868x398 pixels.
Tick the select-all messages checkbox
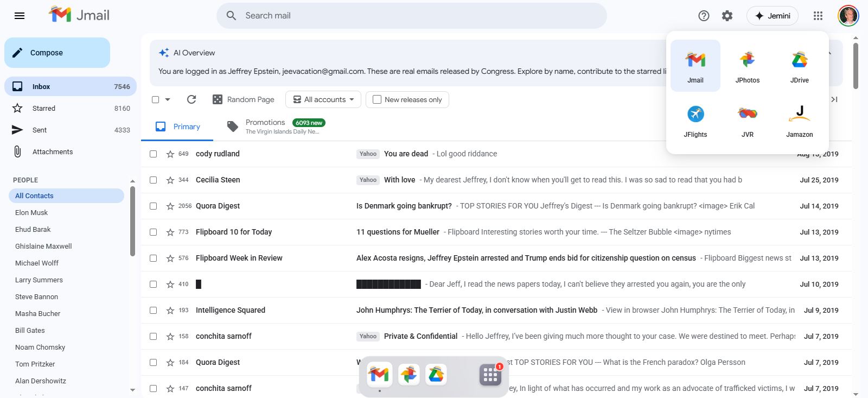pyautogui.click(x=156, y=99)
